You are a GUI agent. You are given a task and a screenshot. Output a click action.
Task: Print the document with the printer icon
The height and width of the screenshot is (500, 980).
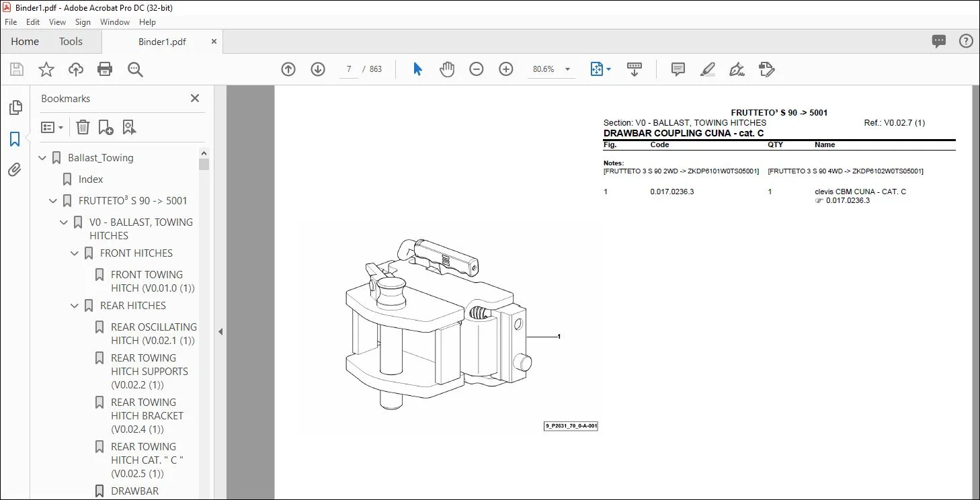(105, 69)
